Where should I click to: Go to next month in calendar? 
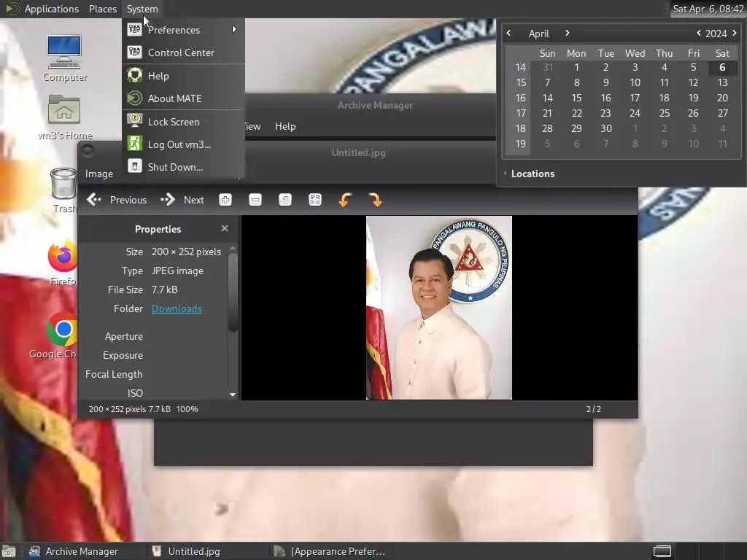pyautogui.click(x=567, y=33)
